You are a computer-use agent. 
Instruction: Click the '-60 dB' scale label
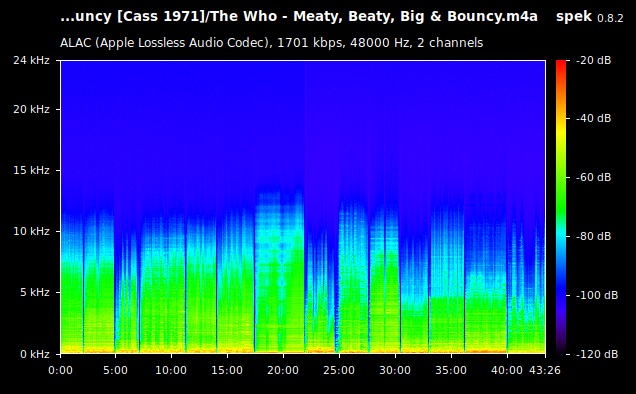(594, 178)
